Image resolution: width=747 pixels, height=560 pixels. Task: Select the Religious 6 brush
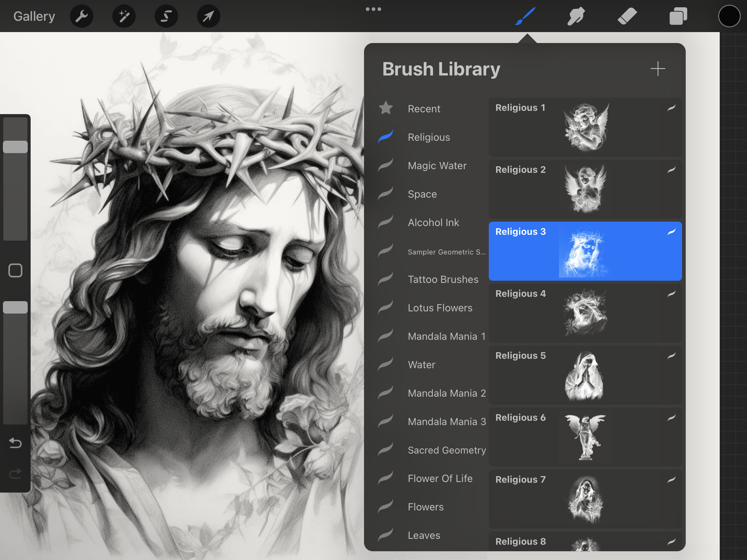585,437
